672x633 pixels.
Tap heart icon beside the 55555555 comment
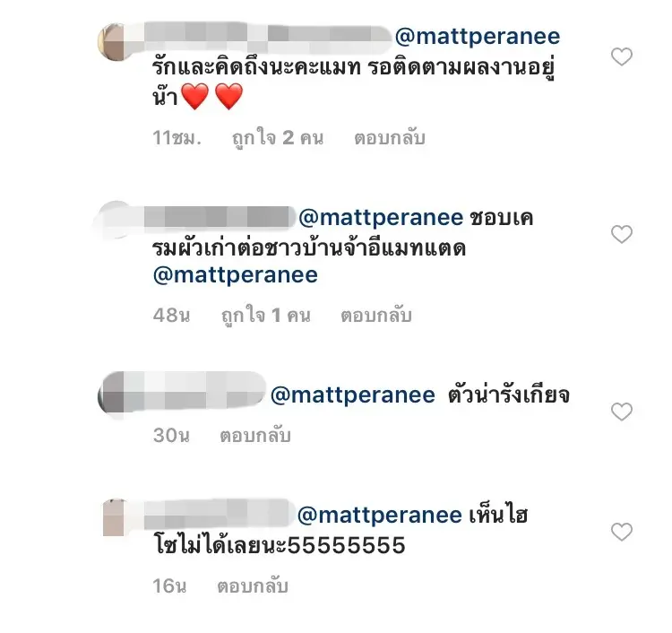click(621, 532)
